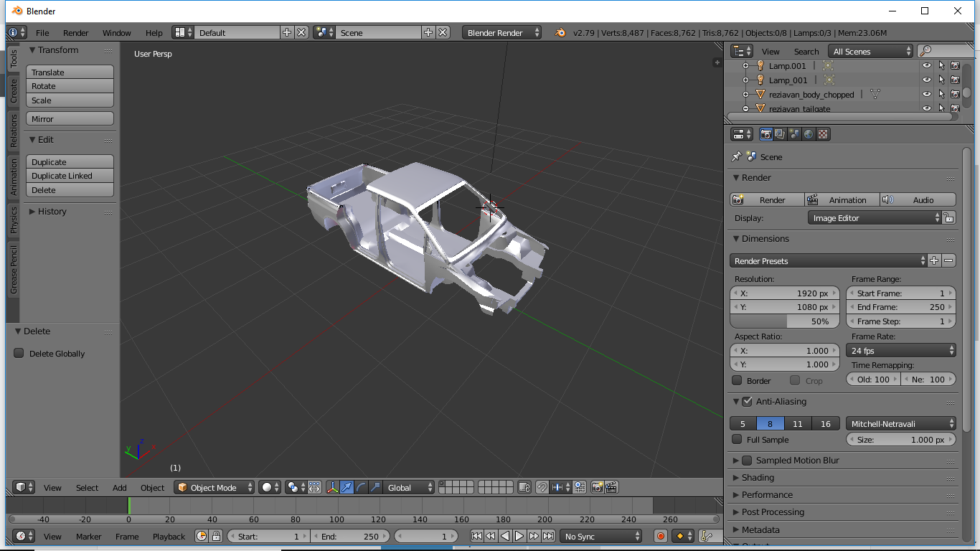The height and width of the screenshot is (551, 980).
Task: Click the resolution percentage 50% slider
Action: [x=784, y=321]
